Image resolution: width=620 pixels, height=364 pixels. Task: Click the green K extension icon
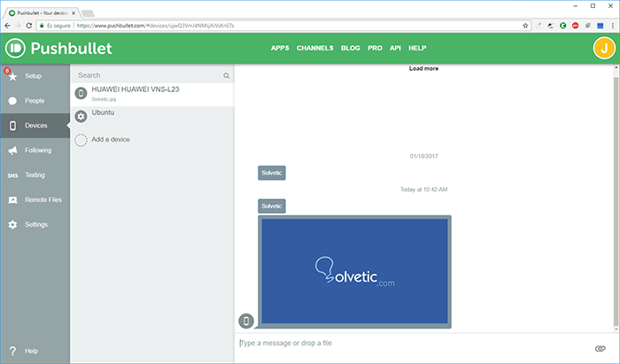coord(563,26)
